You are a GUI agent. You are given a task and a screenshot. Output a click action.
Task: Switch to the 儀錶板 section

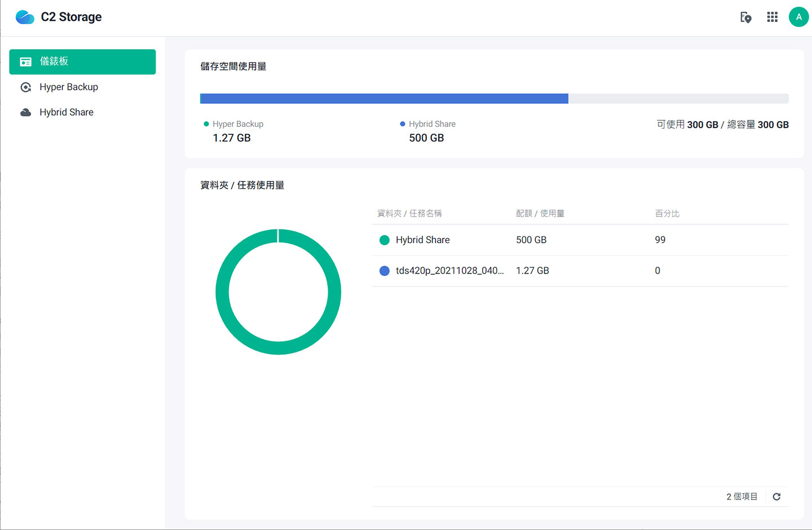pos(82,61)
